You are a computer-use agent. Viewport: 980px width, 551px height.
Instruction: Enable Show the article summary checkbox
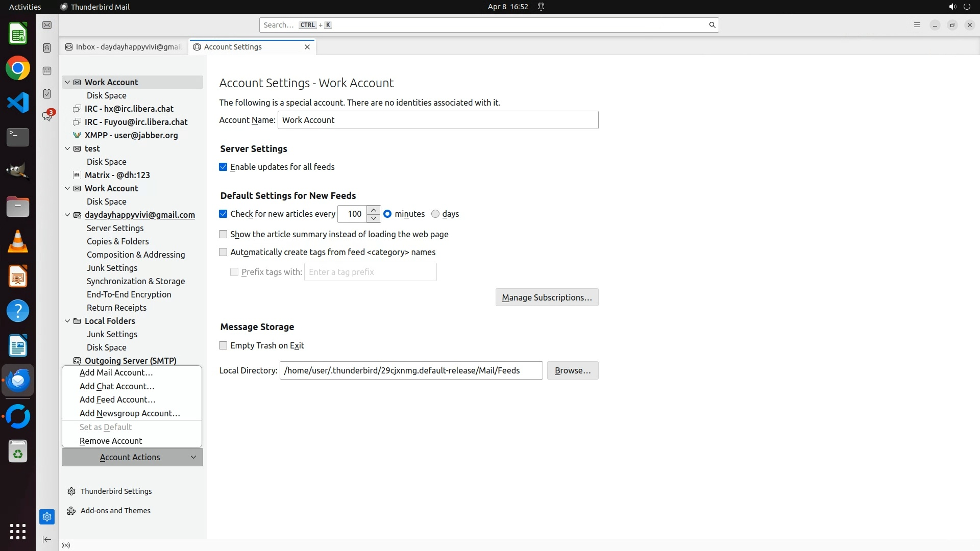click(223, 234)
